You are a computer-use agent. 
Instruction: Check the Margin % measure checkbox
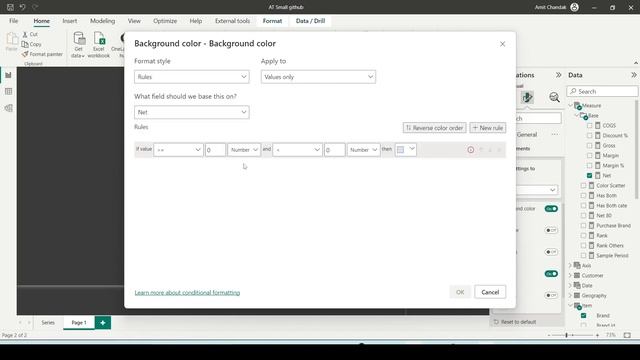pos(589,165)
